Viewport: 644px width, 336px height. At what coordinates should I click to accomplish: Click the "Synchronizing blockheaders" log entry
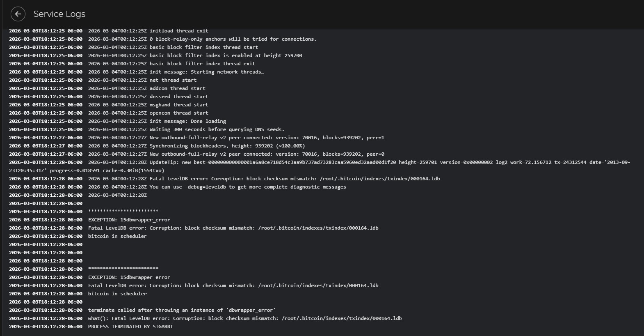click(227, 146)
